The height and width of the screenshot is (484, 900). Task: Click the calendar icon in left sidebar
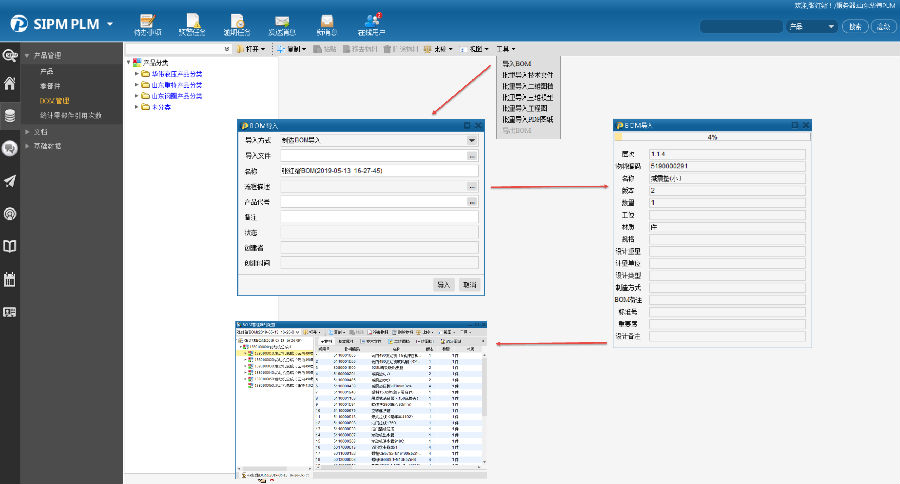click(x=10, y=279)
